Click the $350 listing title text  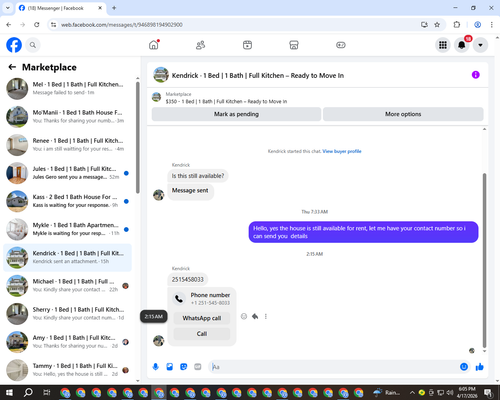click(226, 101)
